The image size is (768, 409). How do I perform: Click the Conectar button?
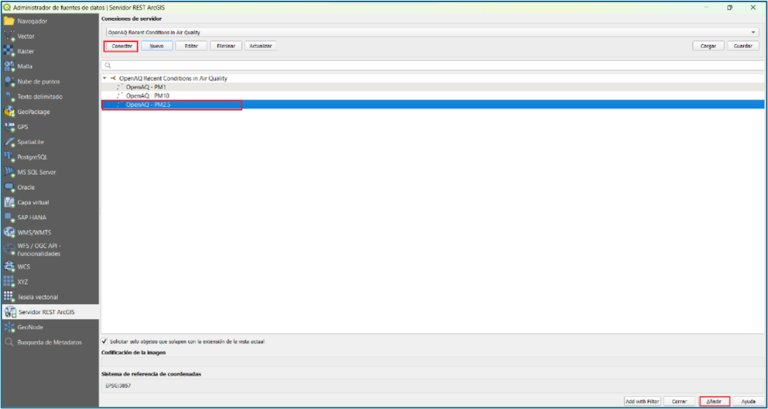click(122, 46)
